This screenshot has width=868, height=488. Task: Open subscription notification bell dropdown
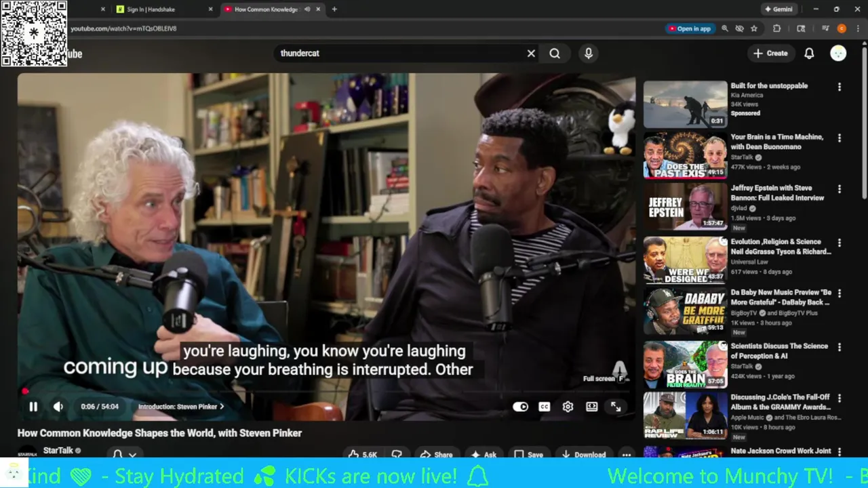125,454
